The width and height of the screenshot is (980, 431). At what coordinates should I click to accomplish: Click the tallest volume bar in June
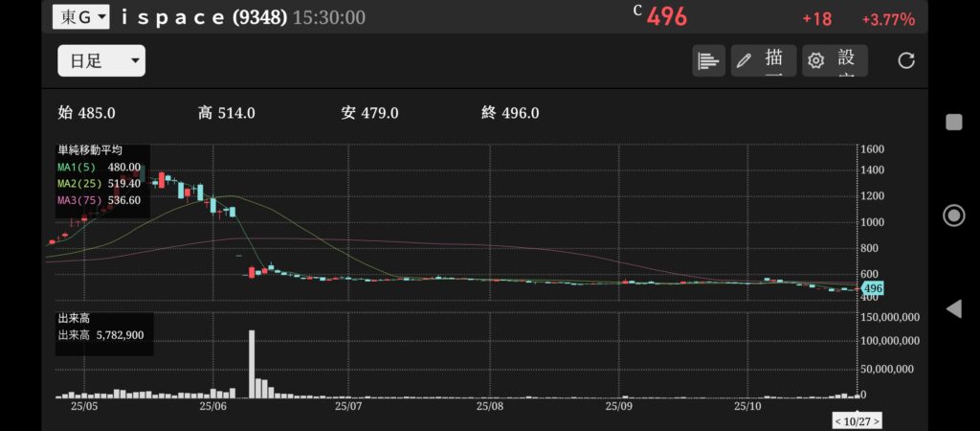252,364
